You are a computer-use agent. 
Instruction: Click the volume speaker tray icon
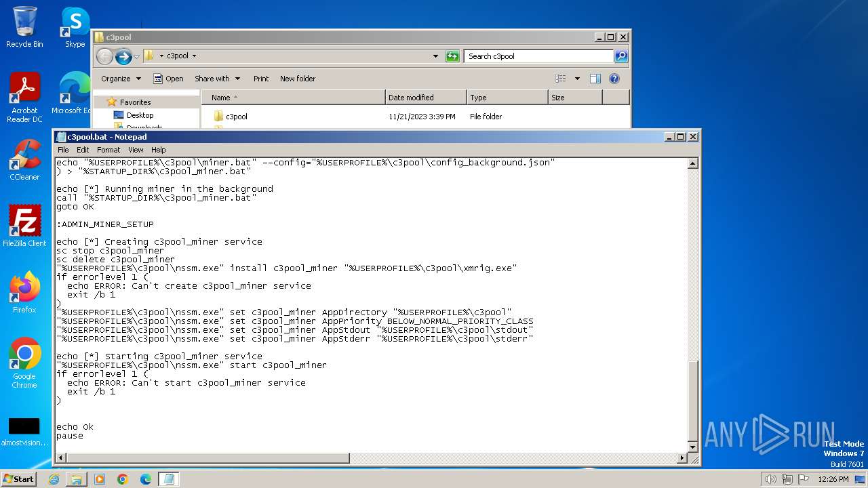coord(770,479)
